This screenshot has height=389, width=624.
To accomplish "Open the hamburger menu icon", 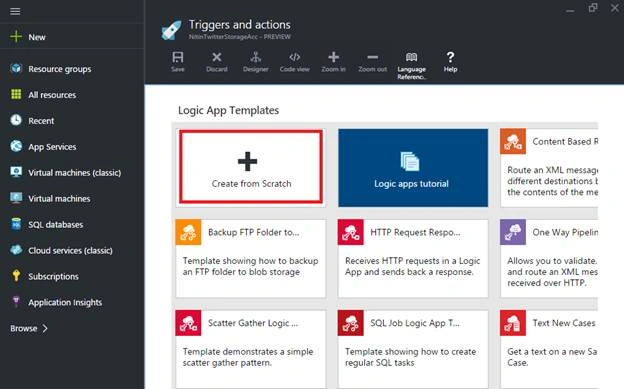I will [15, 11].
